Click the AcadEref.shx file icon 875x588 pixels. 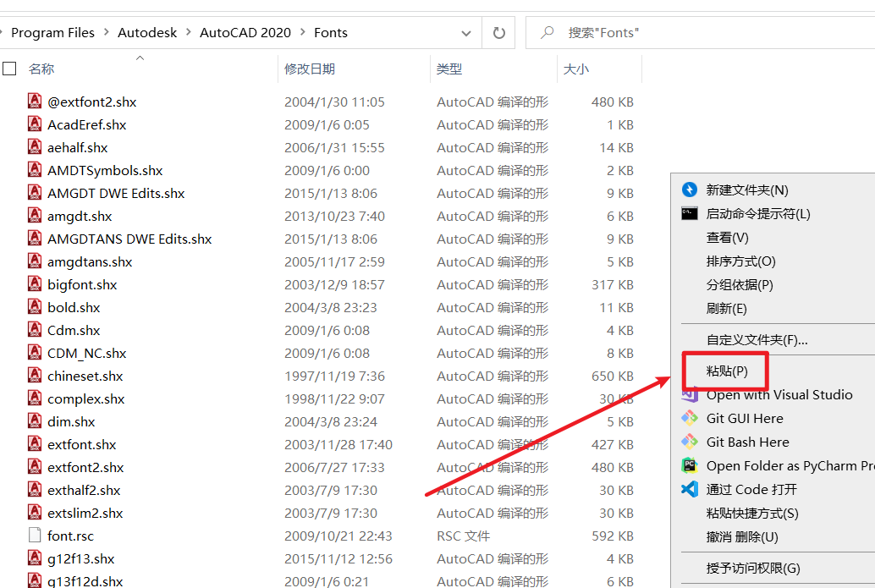pos(35,124)
